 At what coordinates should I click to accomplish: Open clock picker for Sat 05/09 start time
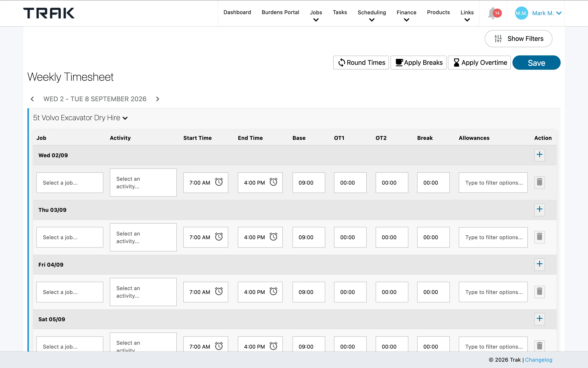point(219,346)
